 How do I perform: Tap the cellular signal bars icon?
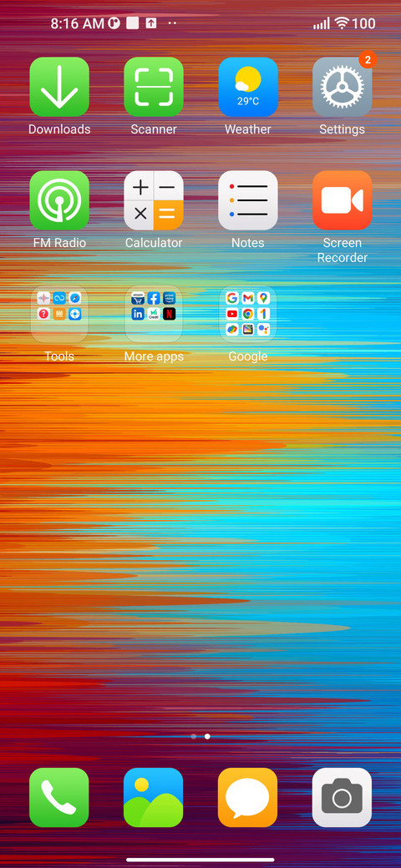[322, 23]
